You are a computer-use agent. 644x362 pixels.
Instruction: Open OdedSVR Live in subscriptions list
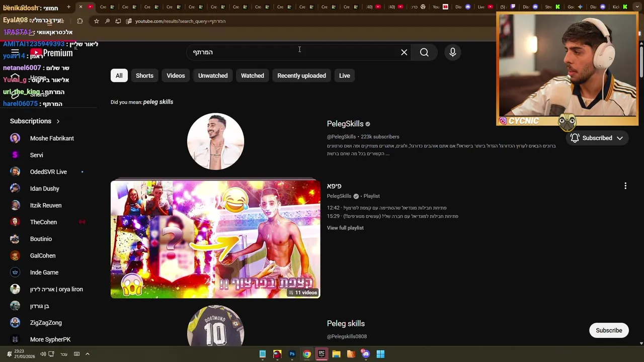48,172
